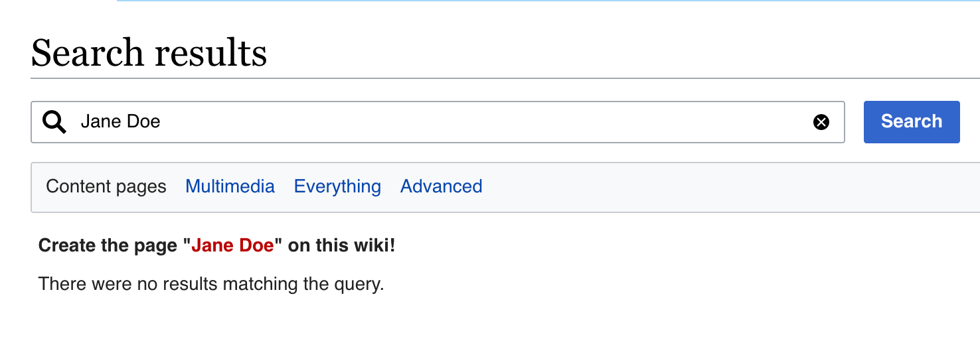Switch to the Multimedia search profile
980x349 pixels.
230,187
